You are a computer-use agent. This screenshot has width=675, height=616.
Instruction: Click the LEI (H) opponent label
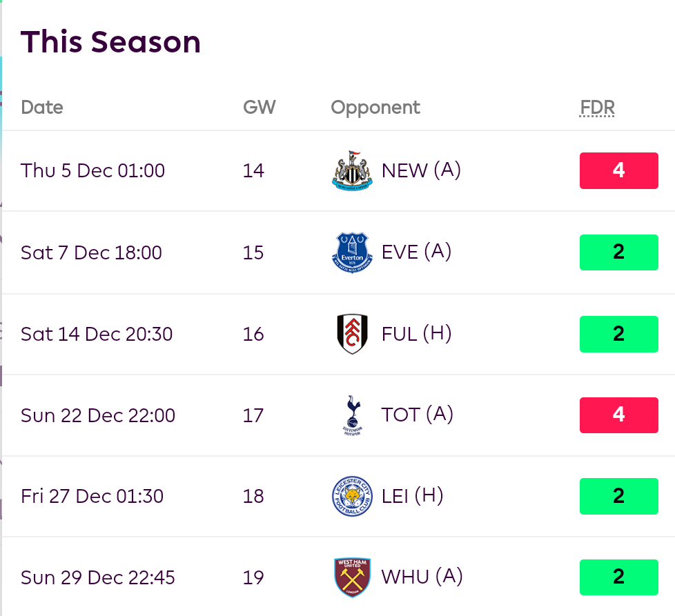[412, 496]
